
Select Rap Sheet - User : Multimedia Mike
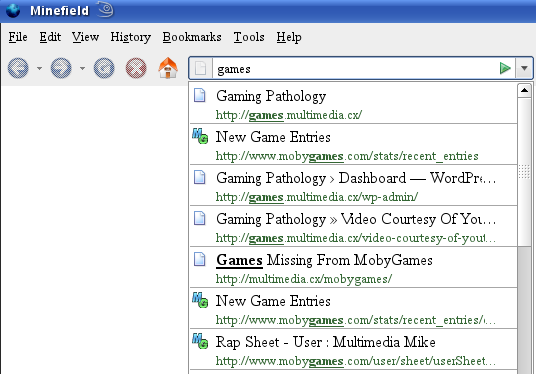coord(325,342)
